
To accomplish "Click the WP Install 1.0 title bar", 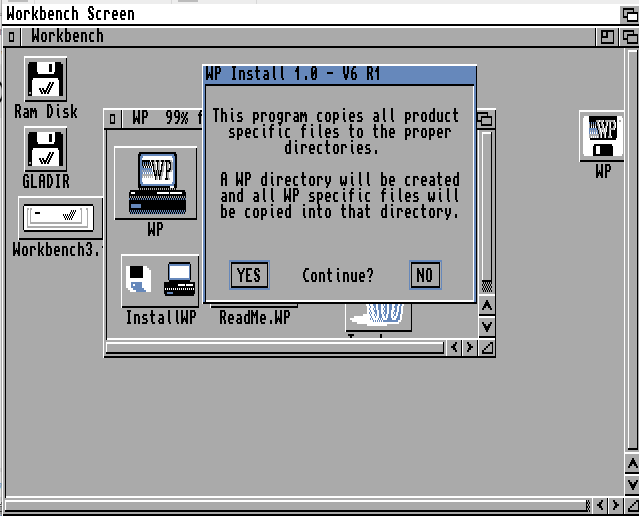I will click(x=340, y=75).
